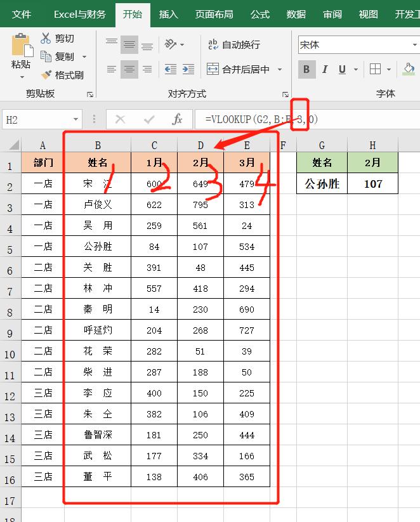This screenshot has height=522, width=420.
Task: Toggle center horizontal alignment
Action: point(129,69)
